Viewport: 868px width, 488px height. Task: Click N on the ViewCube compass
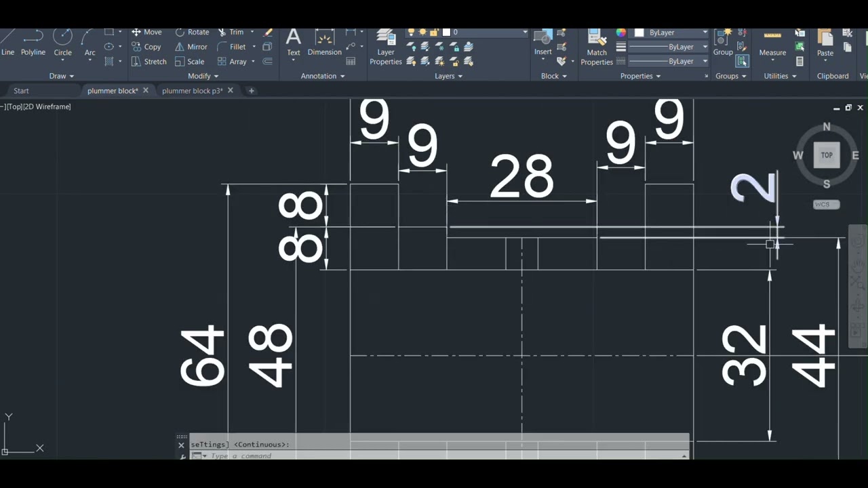(x=827, y=127)
